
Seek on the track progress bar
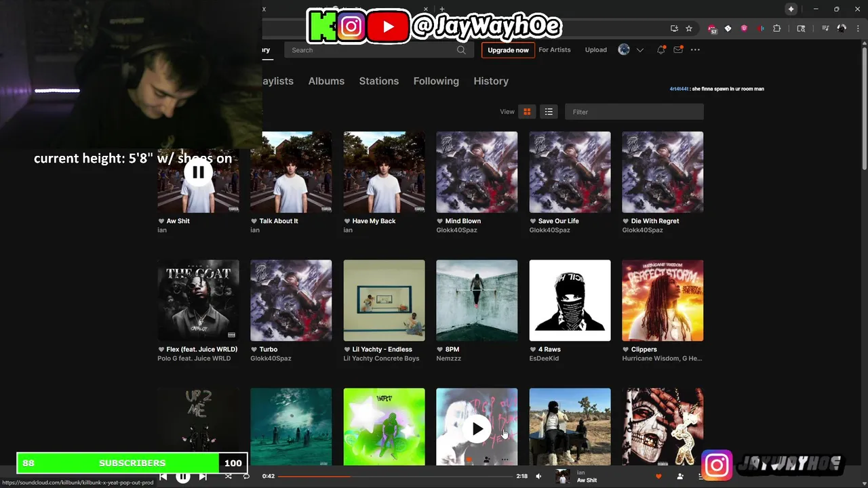[396, 476]
